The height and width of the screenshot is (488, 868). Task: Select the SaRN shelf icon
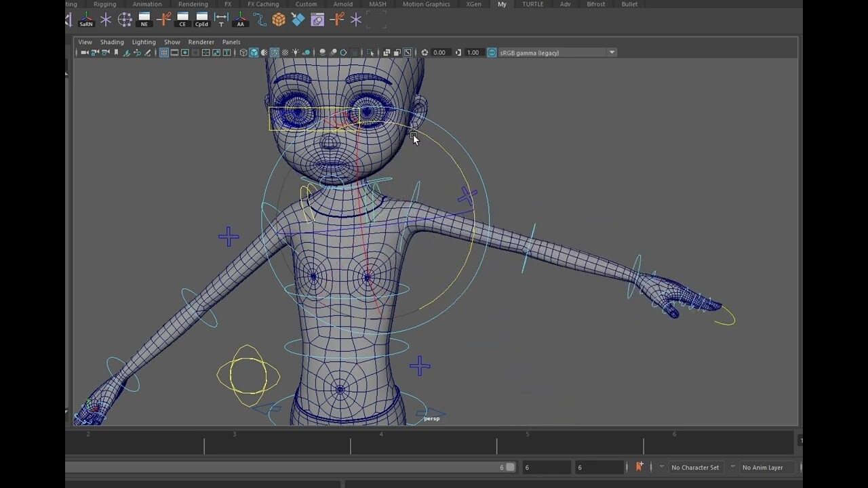click(x=85, y=20)
